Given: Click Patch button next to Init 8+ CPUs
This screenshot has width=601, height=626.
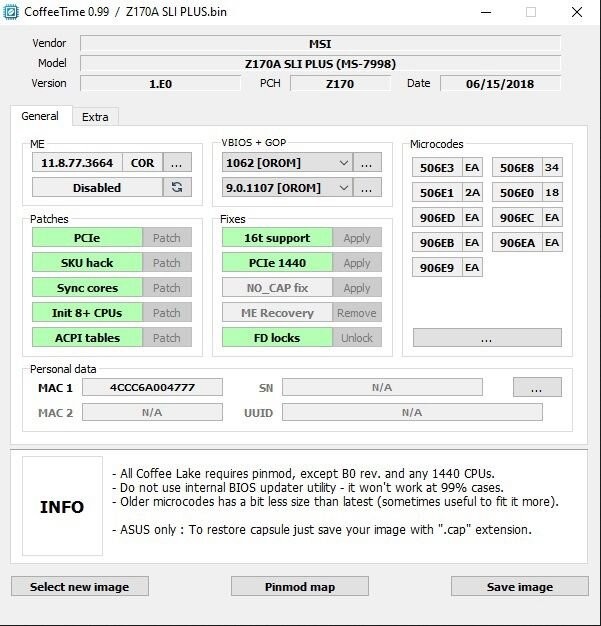Looking at the screenshot, I should click(167, 313).
